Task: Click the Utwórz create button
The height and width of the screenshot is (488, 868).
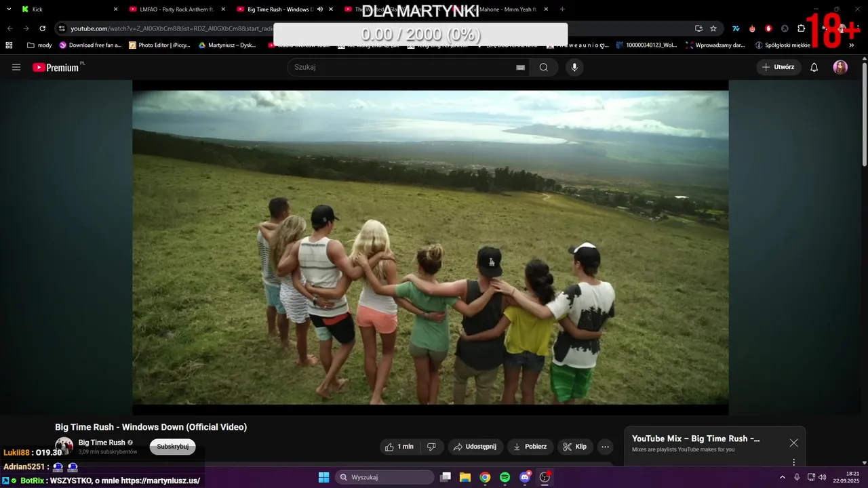Action: pos(778,67)
